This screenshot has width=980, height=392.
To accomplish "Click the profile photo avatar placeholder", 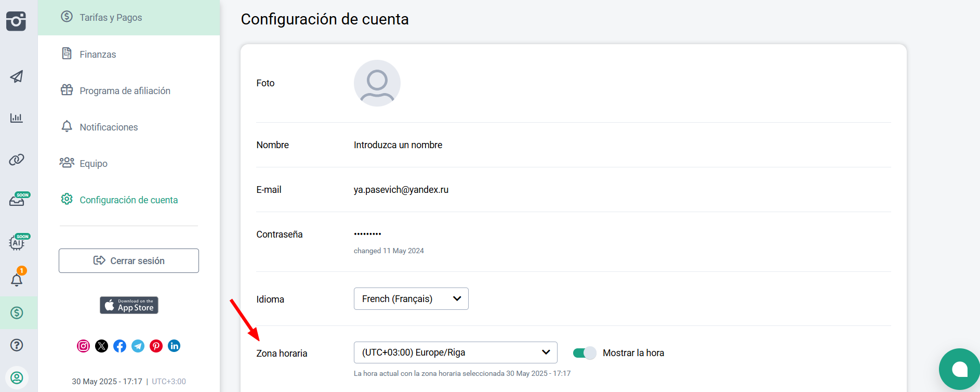I will click(x=377, y=83).
